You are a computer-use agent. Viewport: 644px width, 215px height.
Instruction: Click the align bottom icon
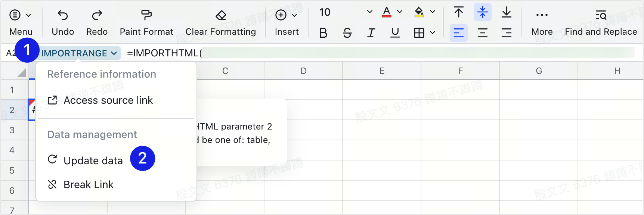[x=507, y=12]
